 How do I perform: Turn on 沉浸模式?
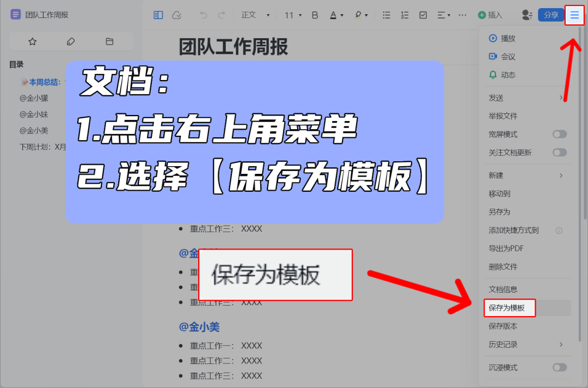(559, 368)
